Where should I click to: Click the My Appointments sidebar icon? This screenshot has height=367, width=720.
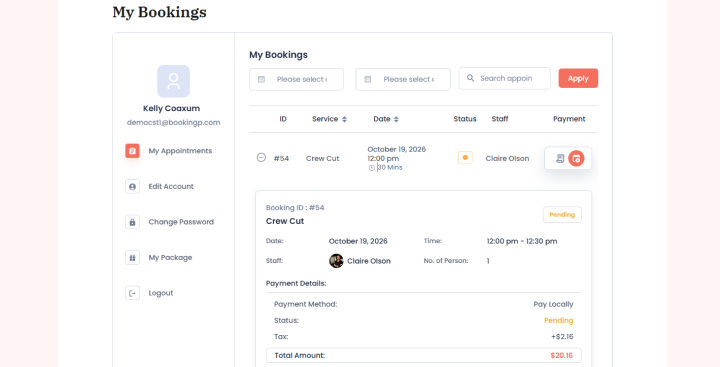(x=132, y=151)
